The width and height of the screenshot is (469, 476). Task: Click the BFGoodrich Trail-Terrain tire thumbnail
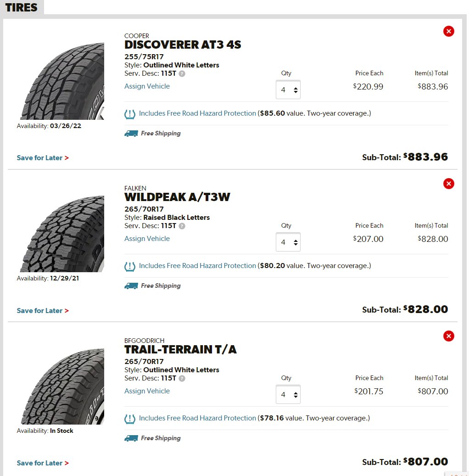tap(62, 386)
